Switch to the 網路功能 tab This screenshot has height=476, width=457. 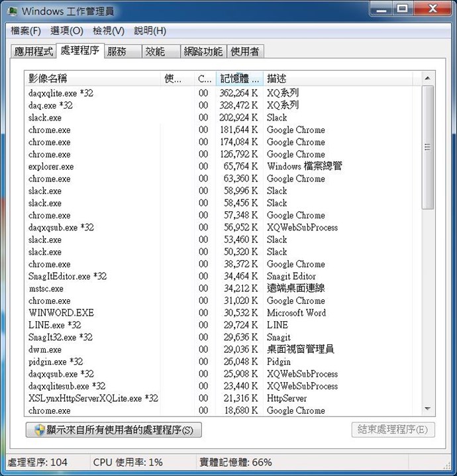(203, 52)
